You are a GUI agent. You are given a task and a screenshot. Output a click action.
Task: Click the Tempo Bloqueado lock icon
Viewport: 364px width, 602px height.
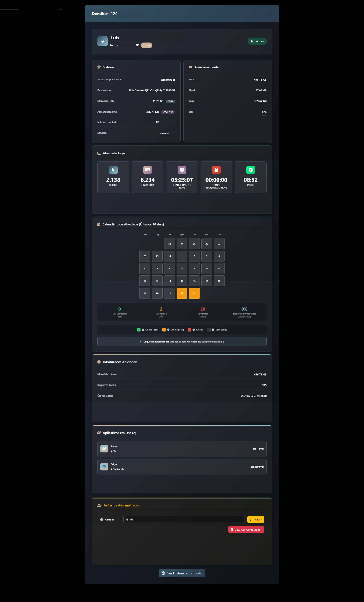tap(216, 170)
